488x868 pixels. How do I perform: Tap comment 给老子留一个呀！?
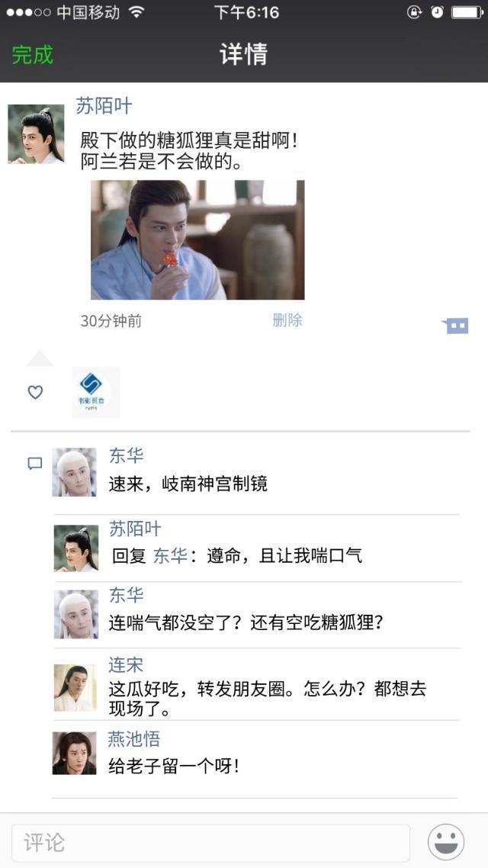175,767
